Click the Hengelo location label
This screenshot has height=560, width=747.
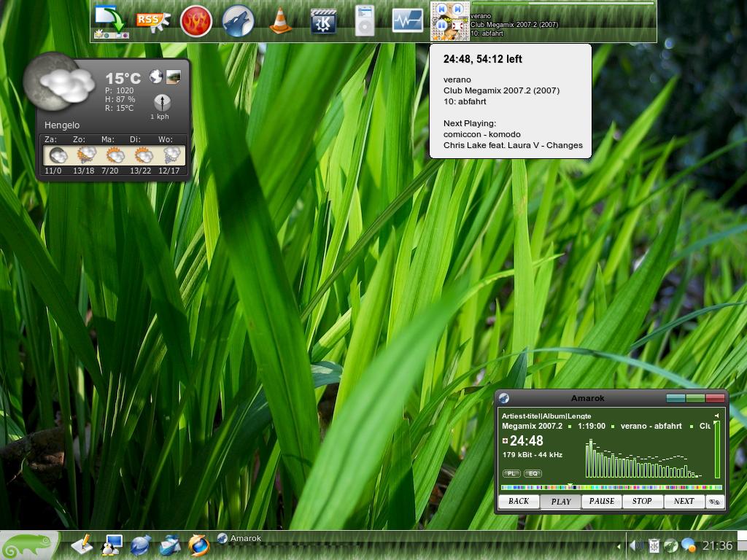[x=62, y=125]
